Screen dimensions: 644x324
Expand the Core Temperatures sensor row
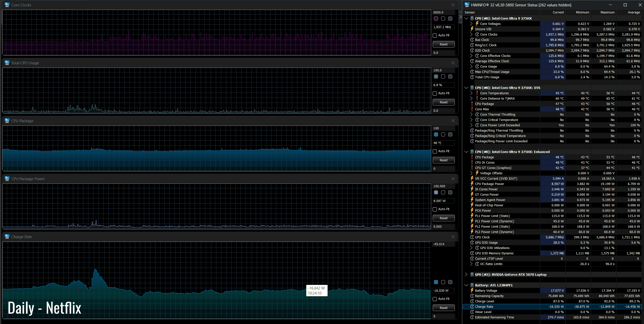[471, 93]
